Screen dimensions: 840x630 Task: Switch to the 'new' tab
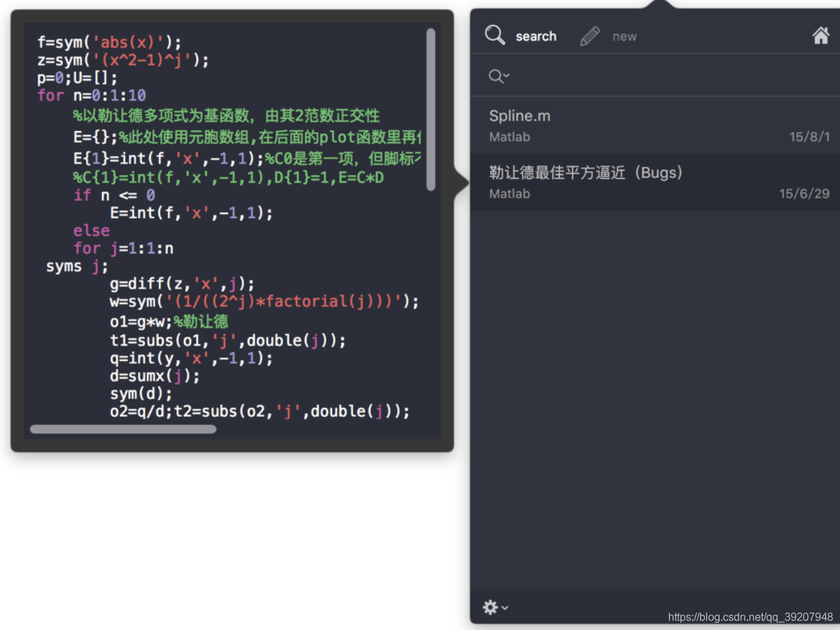(624, 36)
